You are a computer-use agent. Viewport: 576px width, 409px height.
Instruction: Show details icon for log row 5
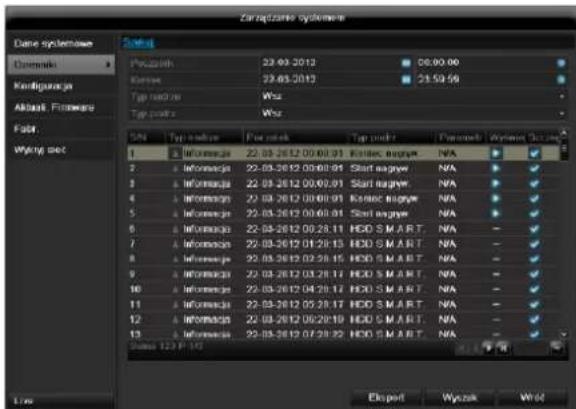point(534,214)
